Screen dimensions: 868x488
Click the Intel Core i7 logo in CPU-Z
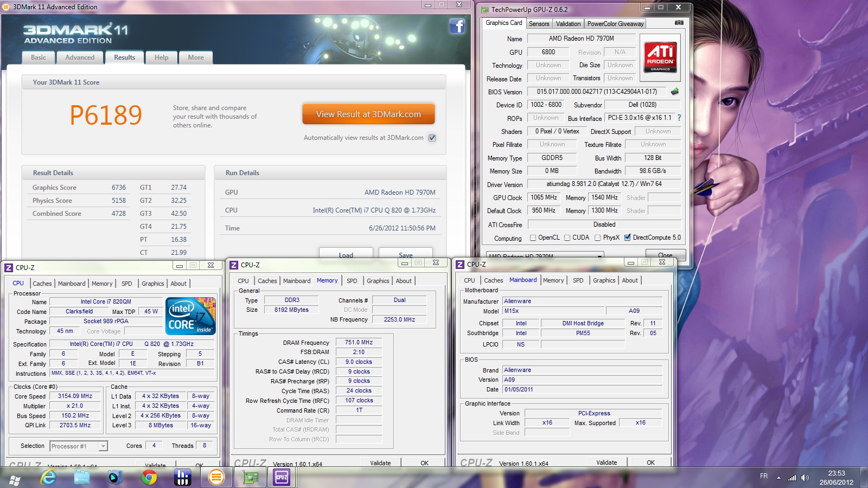[x=190, y=316]
